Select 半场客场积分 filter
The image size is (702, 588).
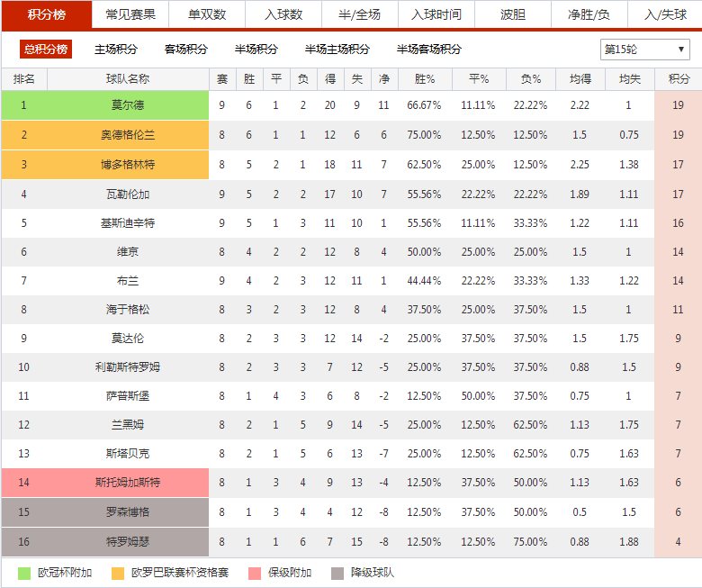click(429, 50)
